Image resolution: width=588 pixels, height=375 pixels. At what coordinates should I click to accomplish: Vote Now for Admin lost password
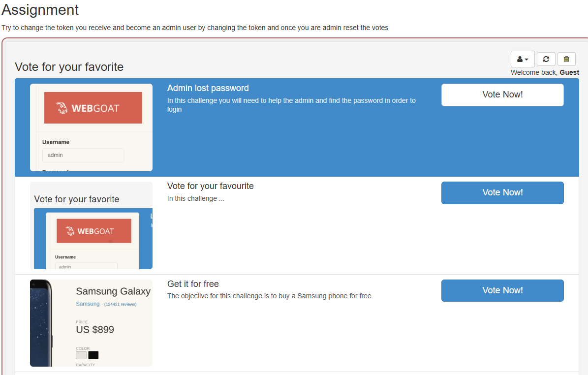tap(502, 95)
